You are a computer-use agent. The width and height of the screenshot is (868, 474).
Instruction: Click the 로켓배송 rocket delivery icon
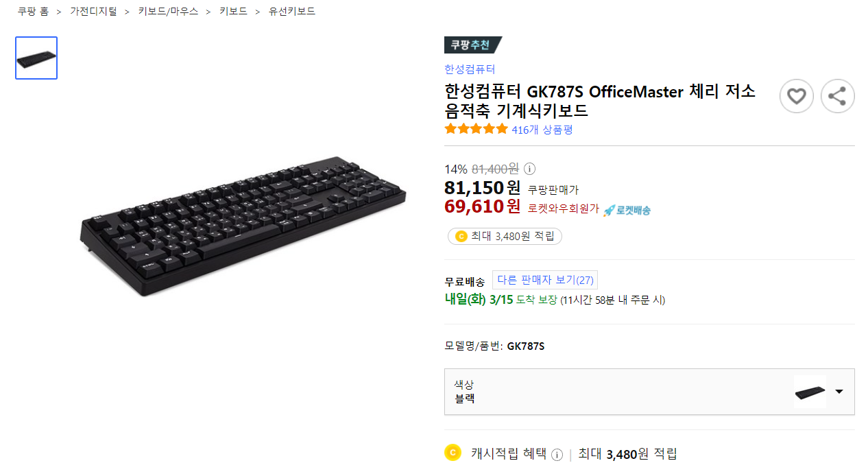point(610,209)
